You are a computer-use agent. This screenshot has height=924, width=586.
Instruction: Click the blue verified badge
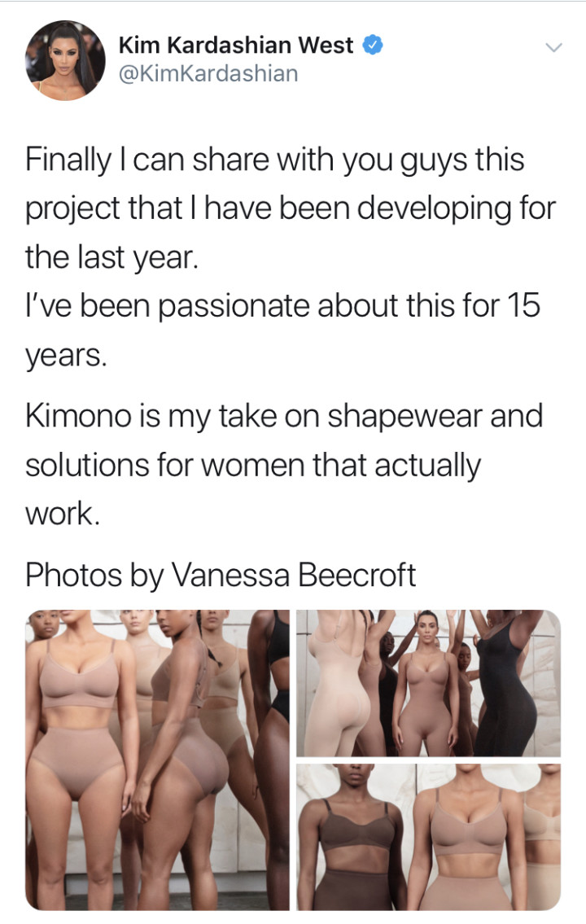coord(372,46)
